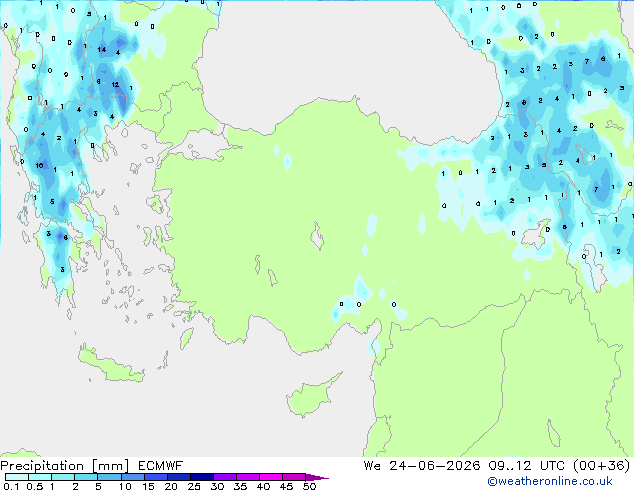Viewport: 634px width, 490px height.
Task: Click the island of Crete on the map
Action: point(111,366)
